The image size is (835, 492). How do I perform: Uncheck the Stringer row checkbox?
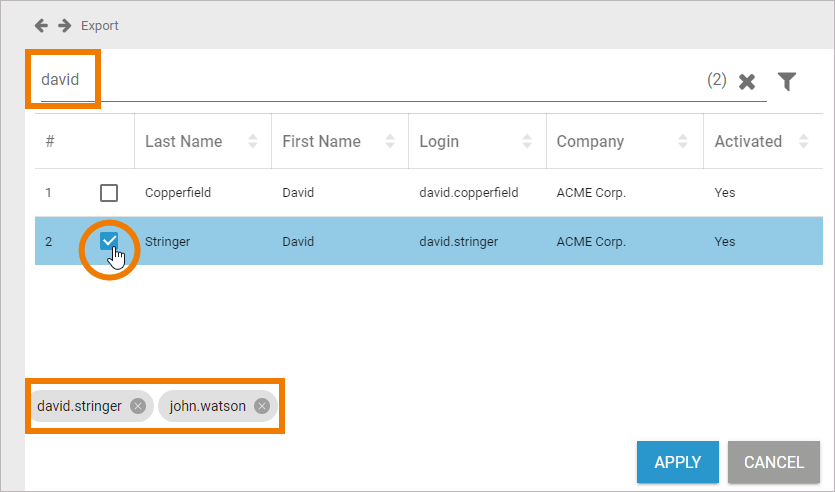click(109, 241)
